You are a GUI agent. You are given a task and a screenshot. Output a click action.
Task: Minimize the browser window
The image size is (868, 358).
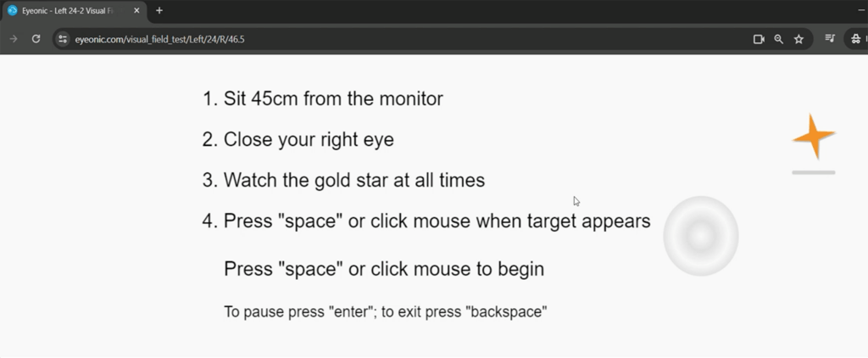pyautogui.click(x=861, y=10)
